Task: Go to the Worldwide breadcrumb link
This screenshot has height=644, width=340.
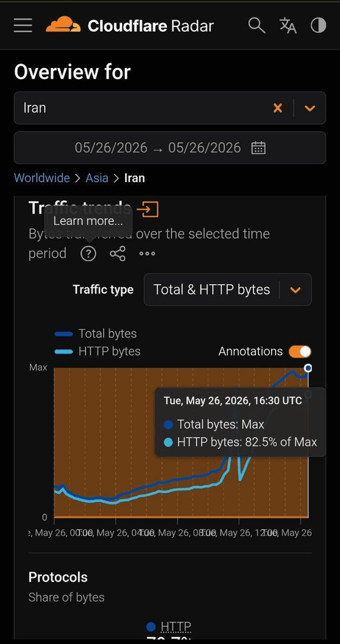Action: 42,178
